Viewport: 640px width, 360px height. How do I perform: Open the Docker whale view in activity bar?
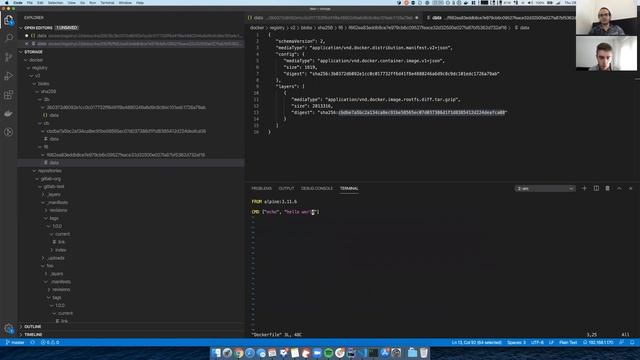pos(9,113)
